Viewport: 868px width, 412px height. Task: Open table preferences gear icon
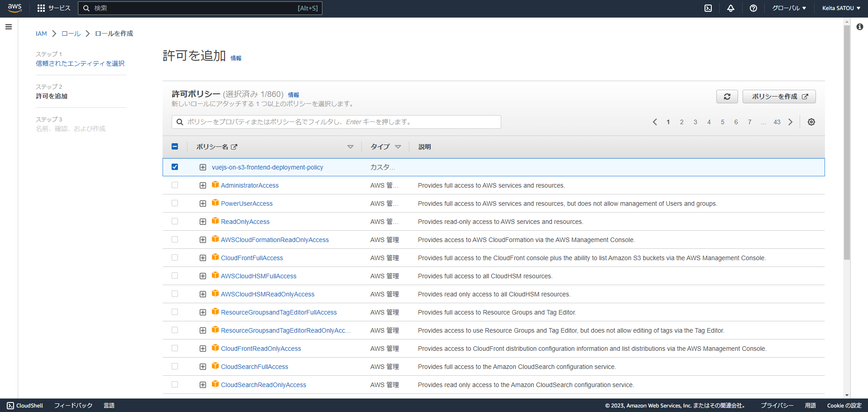pyautogui.click(x=811, y=122)
